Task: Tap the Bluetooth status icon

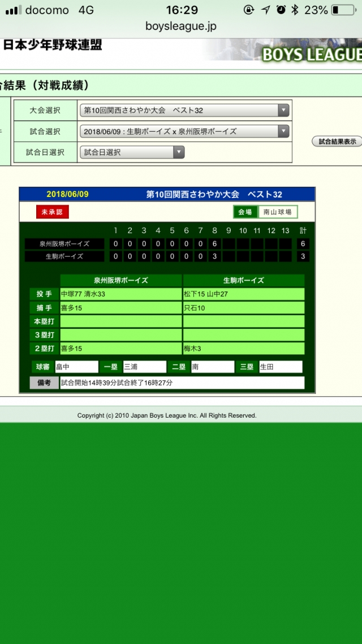Action: 295,10
